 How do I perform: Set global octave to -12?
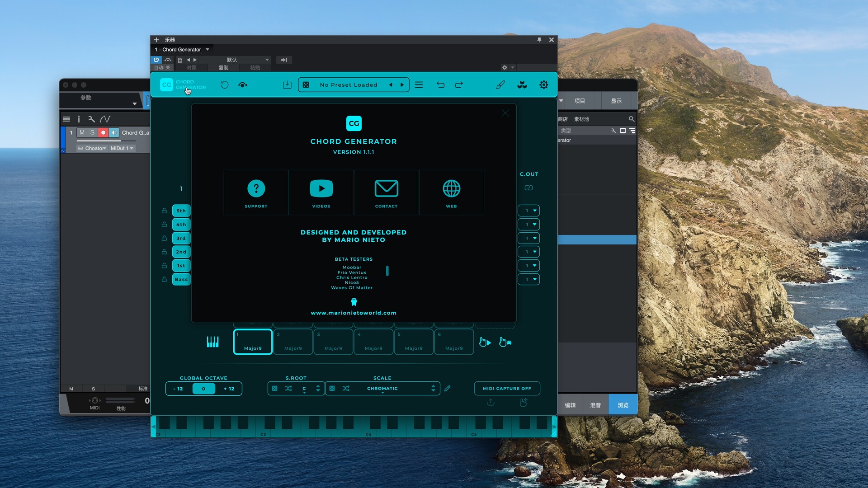(179, 389)
